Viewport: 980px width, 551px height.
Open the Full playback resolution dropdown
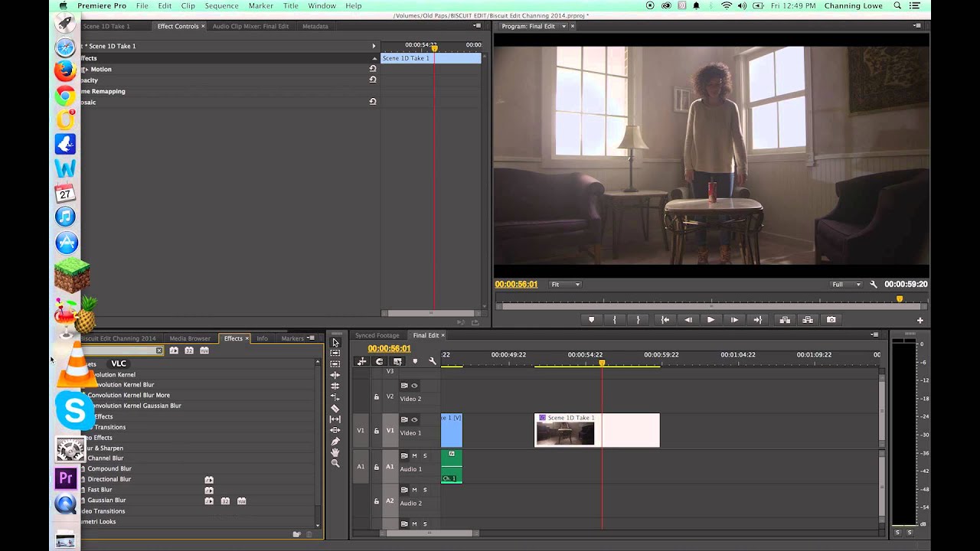point(846,285)
